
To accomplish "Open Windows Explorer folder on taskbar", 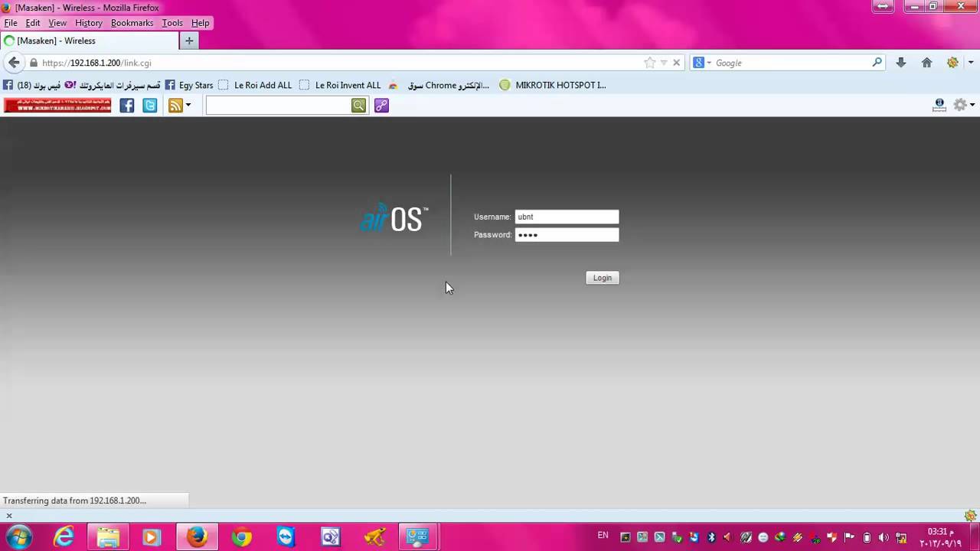I will coord(108,537).
